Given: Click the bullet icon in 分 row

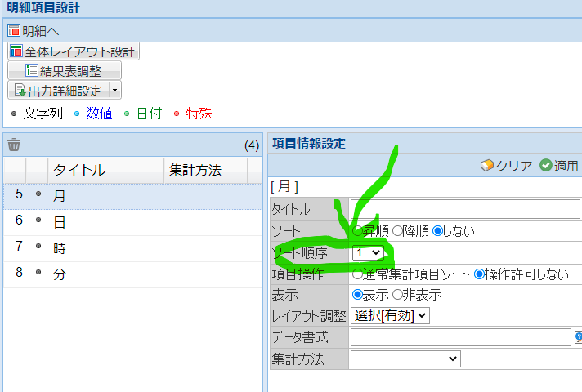Looking at the screenshot, I should point(38,272).
